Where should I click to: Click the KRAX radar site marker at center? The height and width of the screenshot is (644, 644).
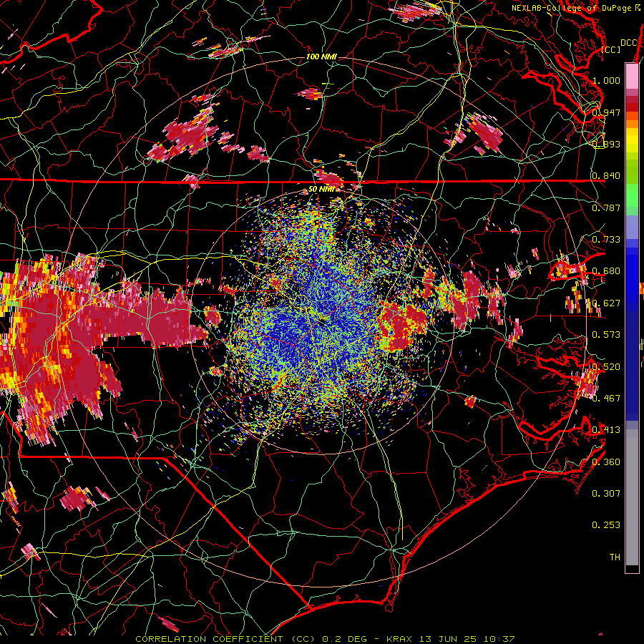click(321, 322)
